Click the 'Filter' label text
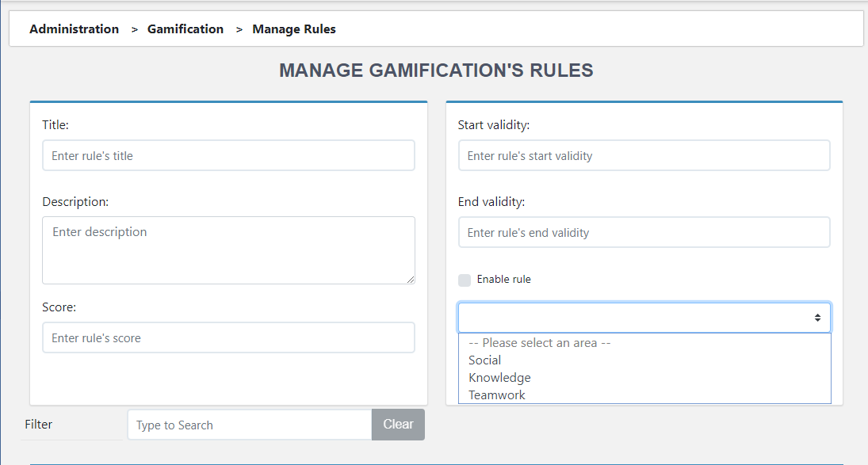The height and width of the screenshot is (465, 868). click(x=39, y=424)
